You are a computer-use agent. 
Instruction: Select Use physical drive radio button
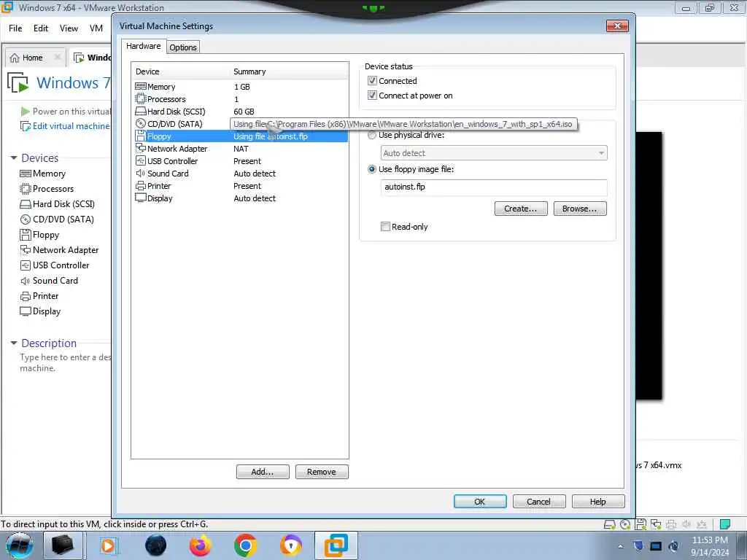point(372,135)
